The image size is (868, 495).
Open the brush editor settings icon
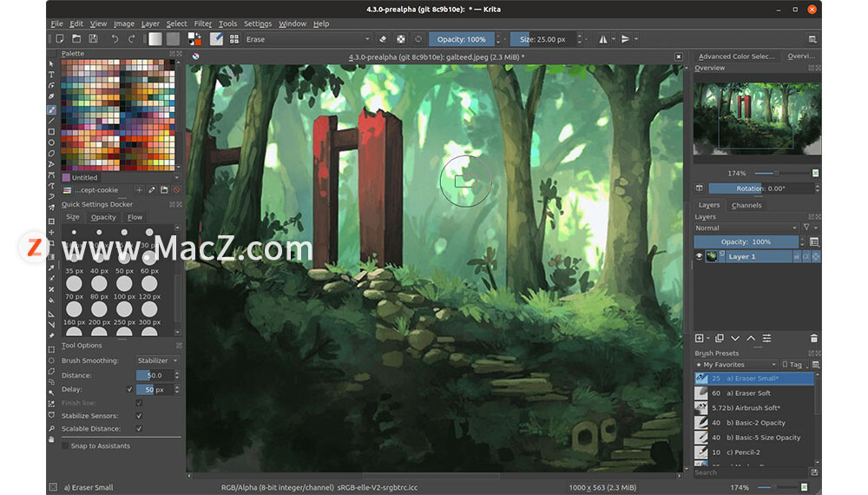point(216,39)
